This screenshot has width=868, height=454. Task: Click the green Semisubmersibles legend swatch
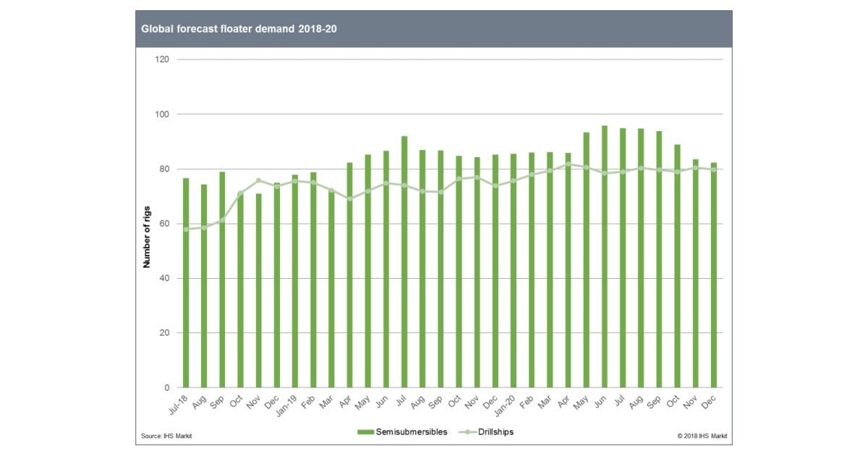point(365,430)
